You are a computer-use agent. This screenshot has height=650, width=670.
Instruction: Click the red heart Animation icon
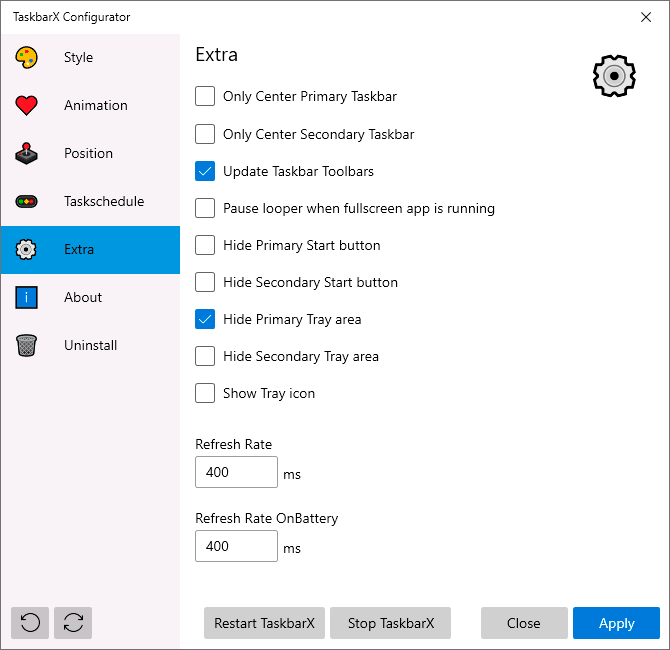pos(27,106)
